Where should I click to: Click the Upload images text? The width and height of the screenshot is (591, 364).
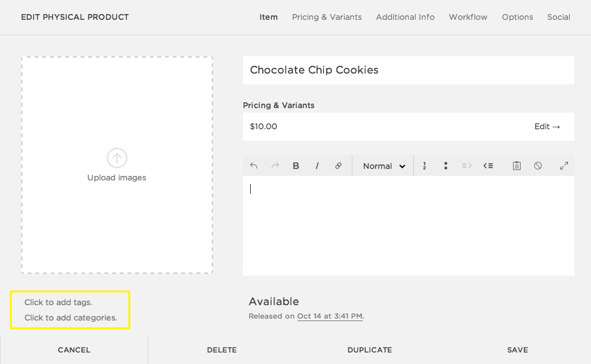(117, 177)
